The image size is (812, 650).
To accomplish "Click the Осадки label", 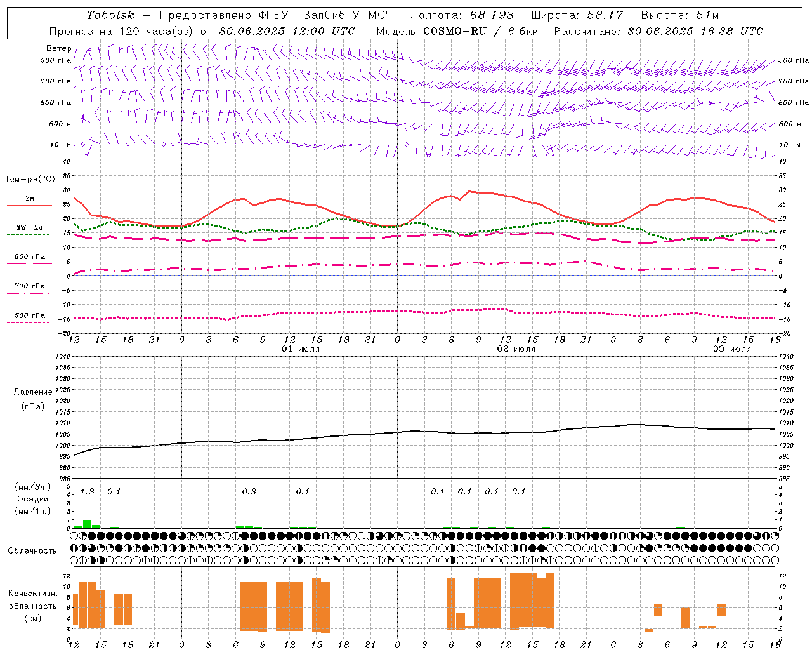I will pos(33,499).
